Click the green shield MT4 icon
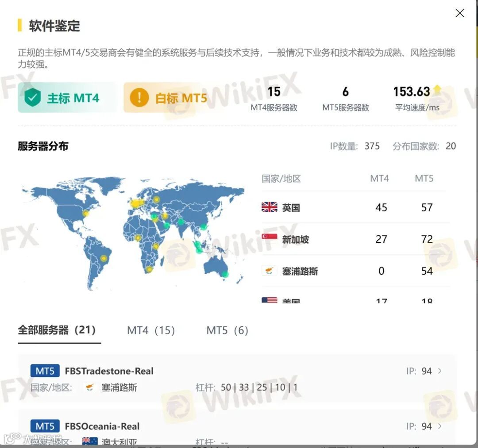This screenshot has height=448, width=478. pyautogui.click(x=33, y=97)
